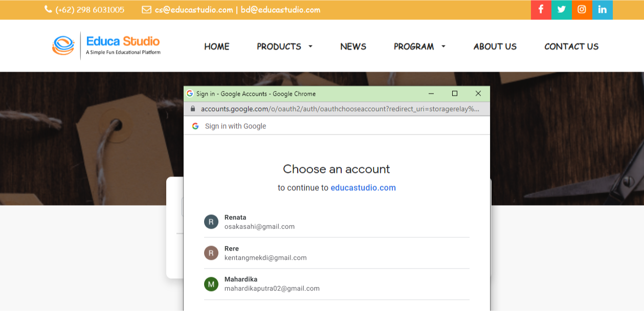Image resolution: width=644 pixels, height=311 pixels.
Task: Open the Twitter social icon
Action: [x=561, y=10]
